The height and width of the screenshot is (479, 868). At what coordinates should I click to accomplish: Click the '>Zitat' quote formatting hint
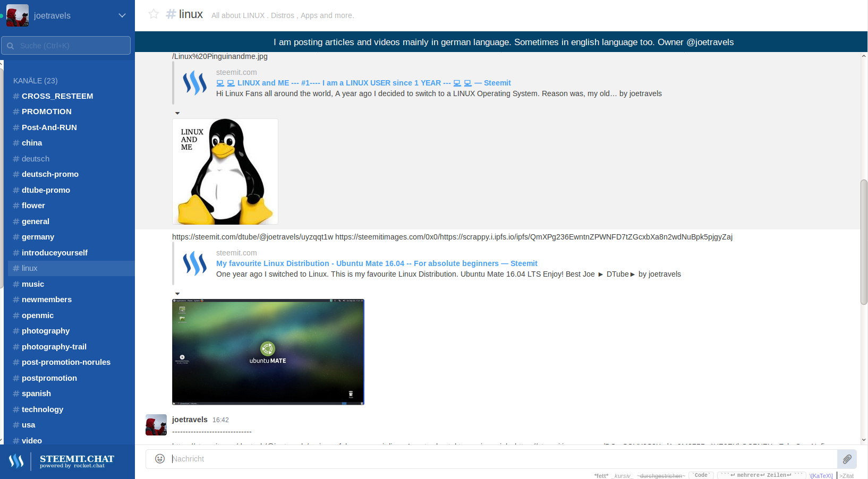pos(846,476)
